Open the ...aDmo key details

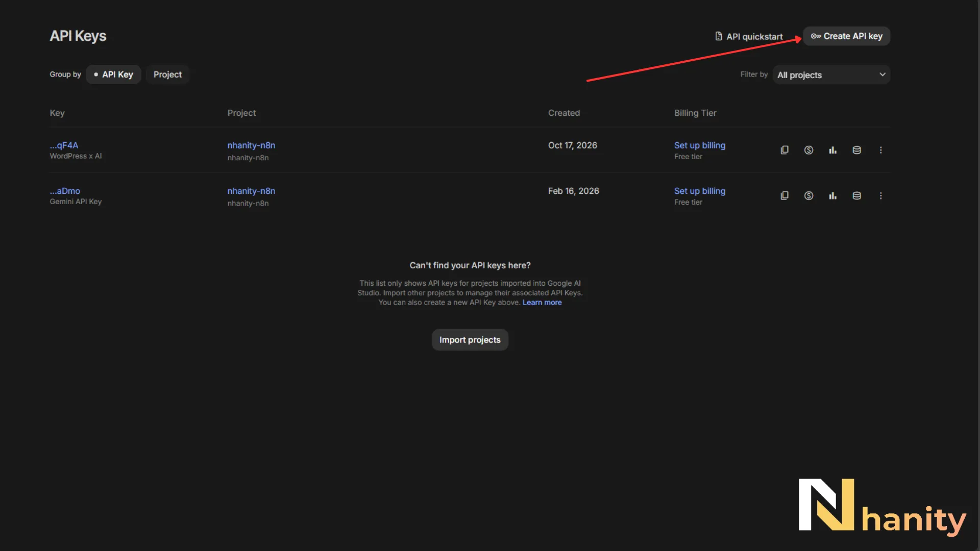pos(65,191)
